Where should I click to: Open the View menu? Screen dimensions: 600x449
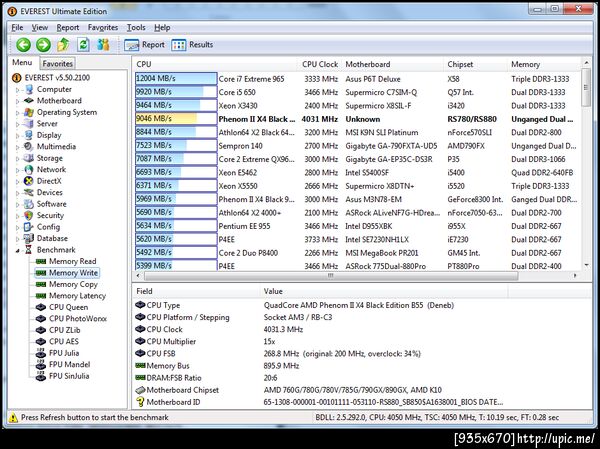40,28
